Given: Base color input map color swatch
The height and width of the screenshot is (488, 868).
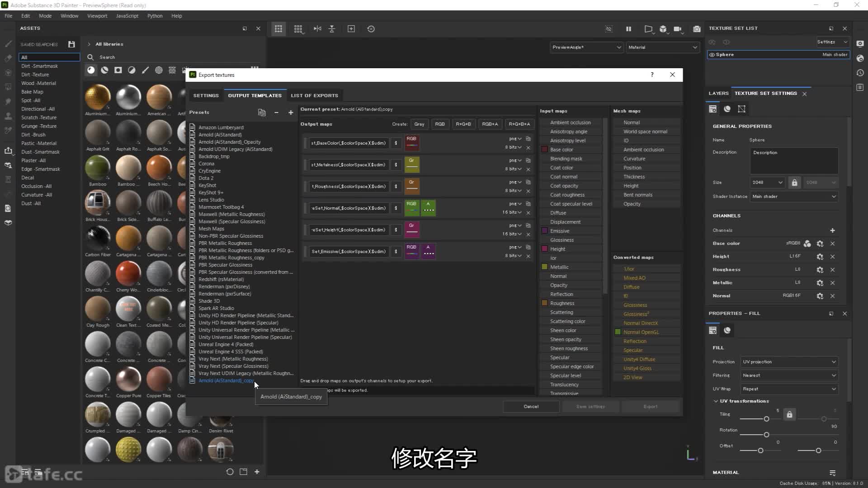Looking at the screenshot, I should (x=545, y=150).
